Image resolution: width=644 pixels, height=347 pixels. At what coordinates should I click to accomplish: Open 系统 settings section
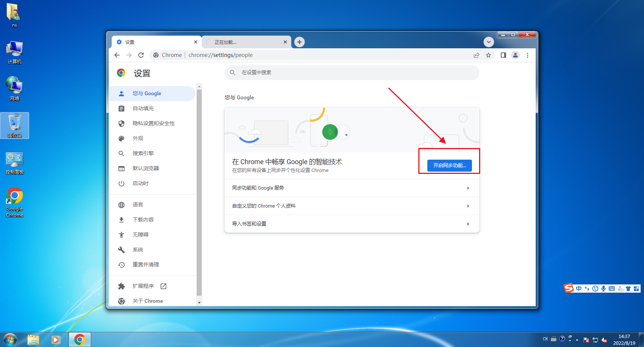tap(152, 250)
